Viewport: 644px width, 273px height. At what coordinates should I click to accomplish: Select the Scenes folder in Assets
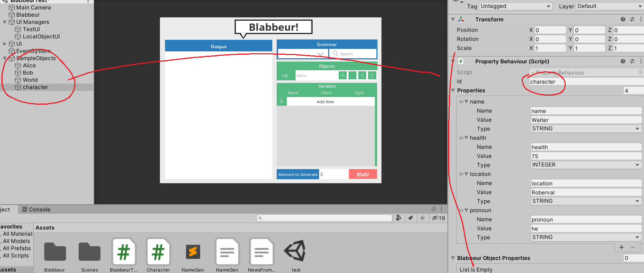[90, 255]
